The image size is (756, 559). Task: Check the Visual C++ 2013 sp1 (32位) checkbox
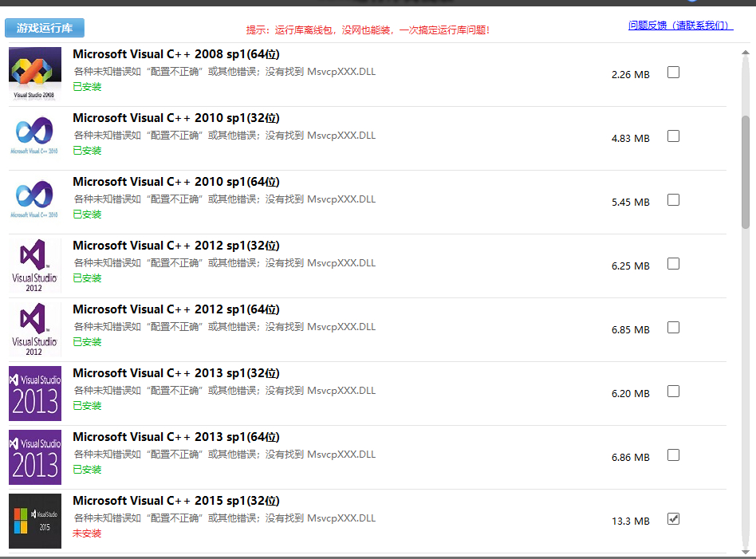(673, 392)
